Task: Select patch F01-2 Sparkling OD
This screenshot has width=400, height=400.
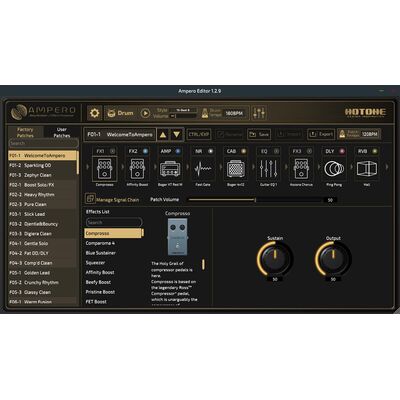Action: [x=43, y=165]
